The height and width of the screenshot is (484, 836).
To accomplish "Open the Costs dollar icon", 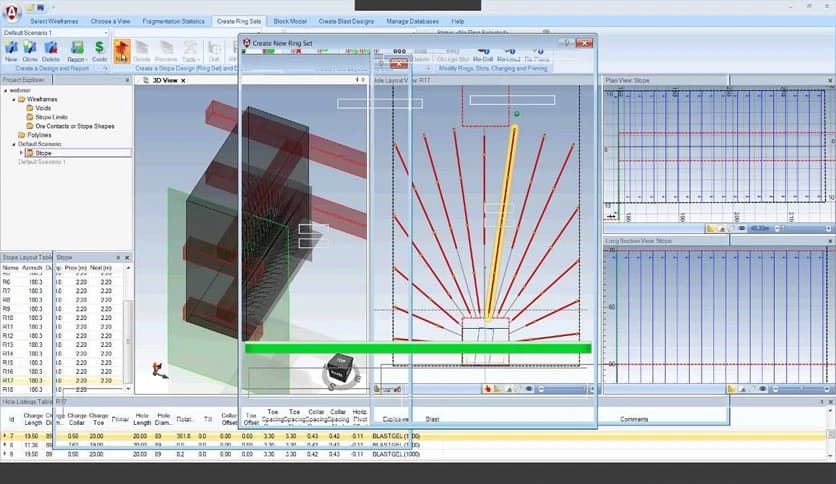I will pyautogui.click(x=99, y=48).
